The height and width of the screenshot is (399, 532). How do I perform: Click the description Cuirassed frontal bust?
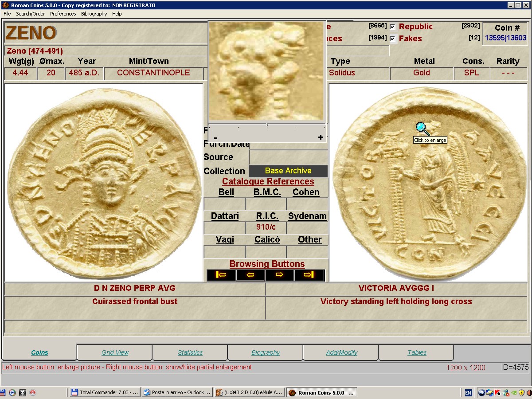click(x=135, y=301)
